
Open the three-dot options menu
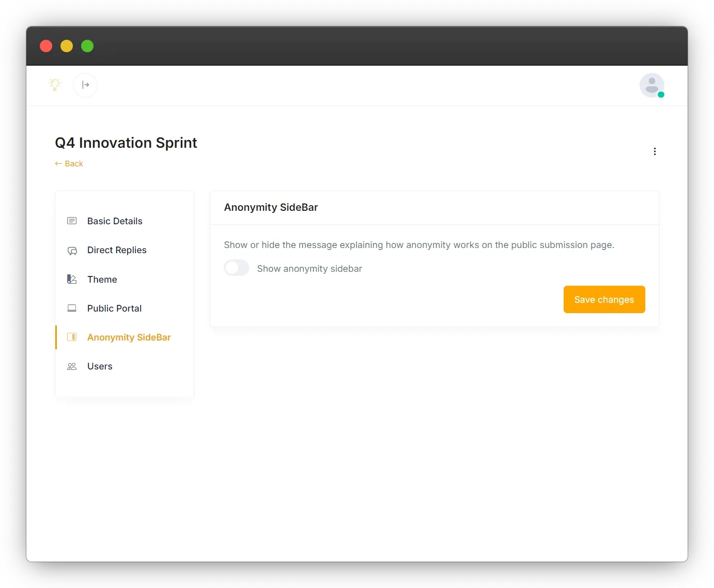655,151
